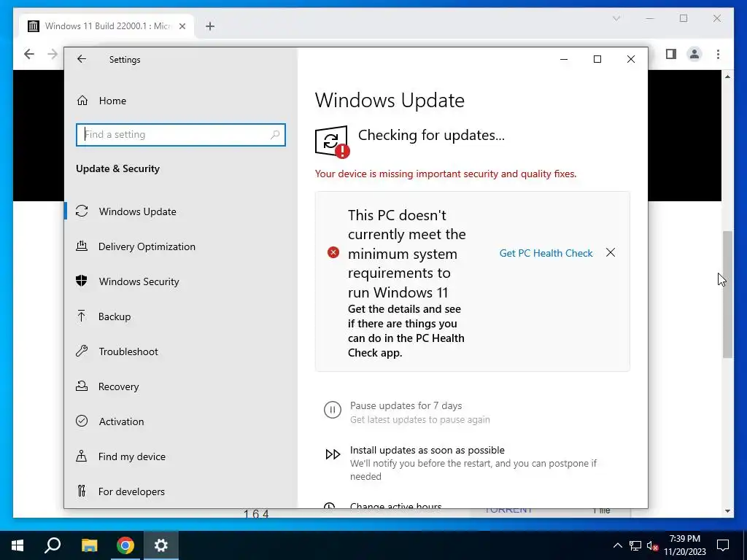Click the muted volume icon in tray
Screen dimensions: 747x560
point(652,545)
